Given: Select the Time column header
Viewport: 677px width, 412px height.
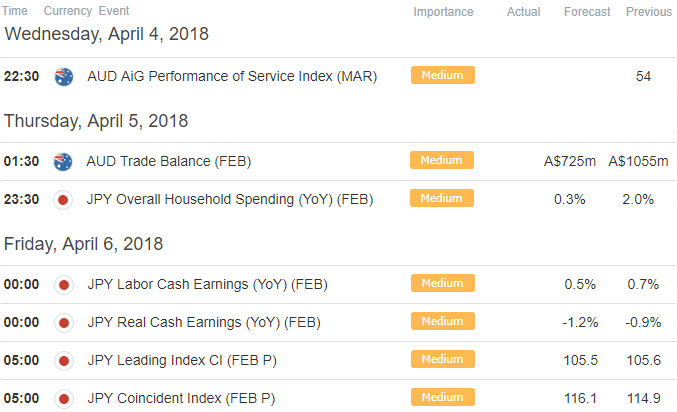Looking at the screenshot, I should 15,11.
